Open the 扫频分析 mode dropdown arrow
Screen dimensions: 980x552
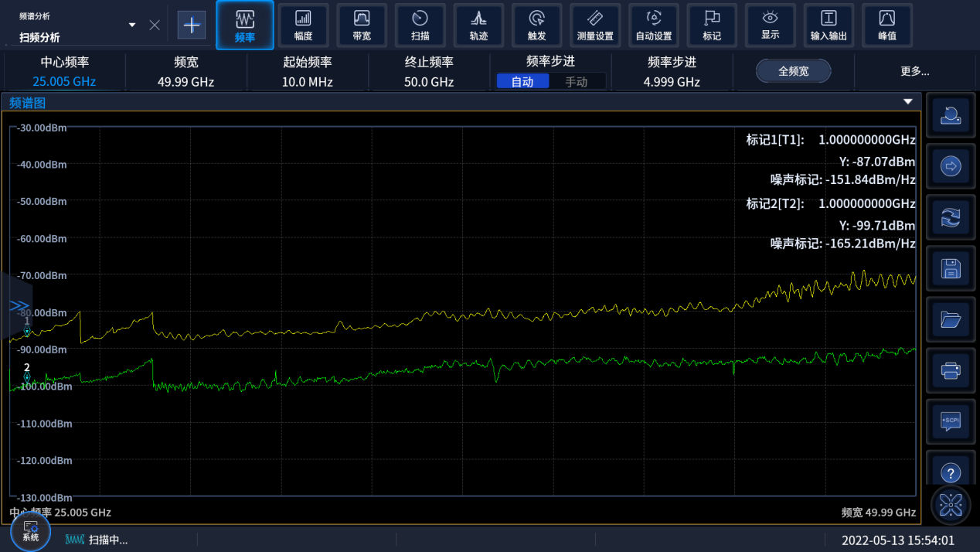[132, 26]
